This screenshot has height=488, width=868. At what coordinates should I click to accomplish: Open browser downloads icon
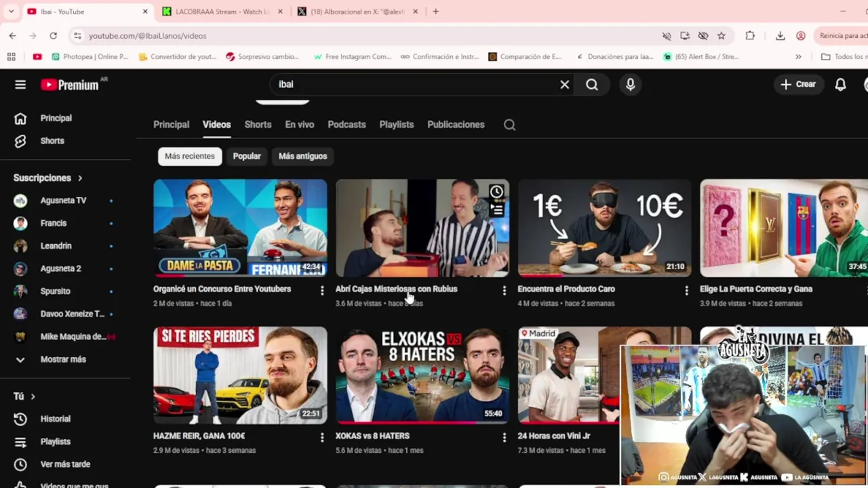[x=781, y=35]
